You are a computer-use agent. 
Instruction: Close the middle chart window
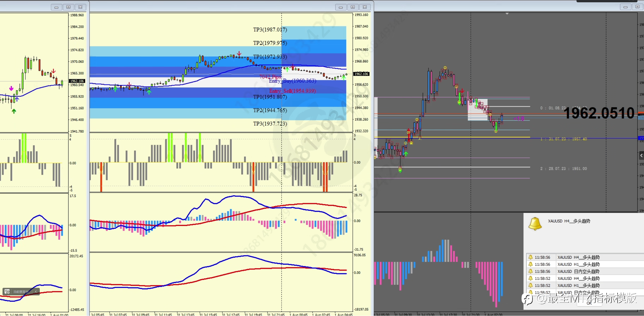(365, 7)
